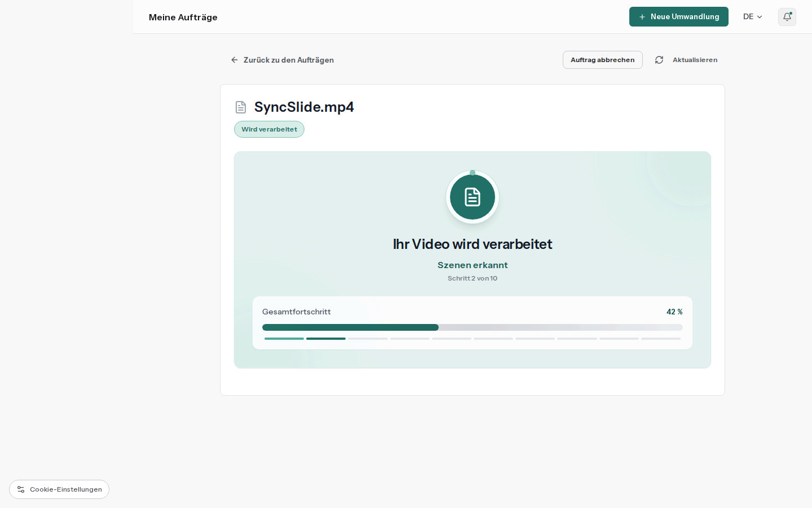
Task: Click the document icon beside SyncSlide.mp4
Action: 241,107
